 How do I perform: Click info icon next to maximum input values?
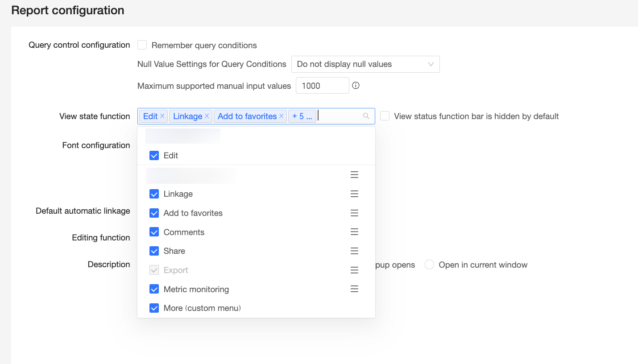pyautogui.click(x=356, y=86)
